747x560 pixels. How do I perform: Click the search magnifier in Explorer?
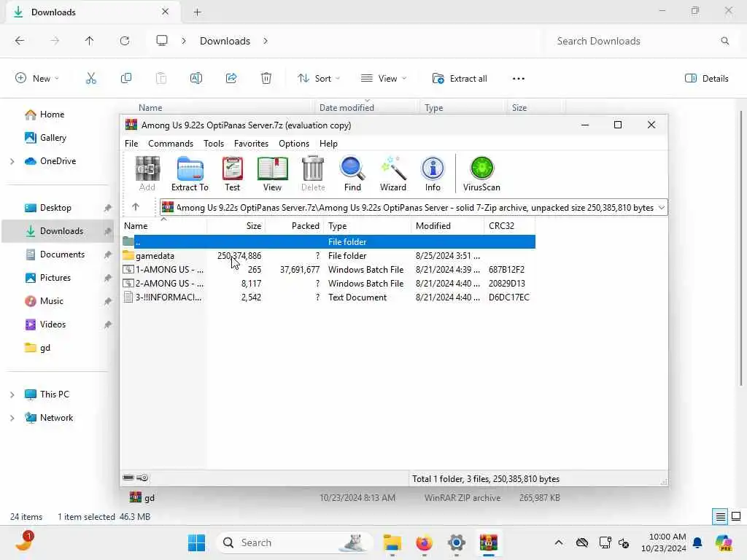click(x=724, y=41)
